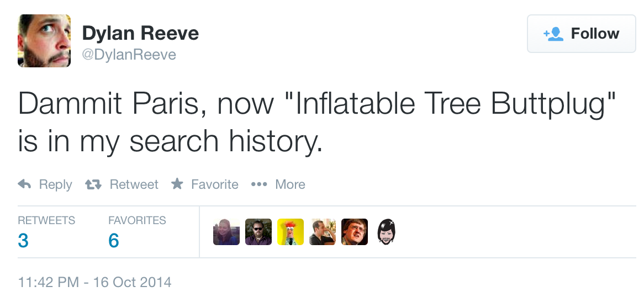Open Dylan Reeve's profile picture
The width and height of the screenshot is (644, 297).
pos(44,41)
